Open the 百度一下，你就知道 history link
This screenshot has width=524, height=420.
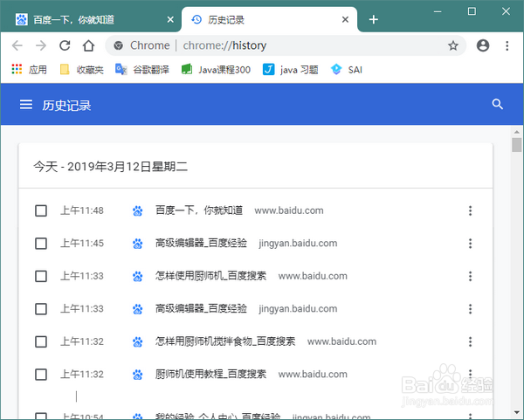[x=199, y=210]
